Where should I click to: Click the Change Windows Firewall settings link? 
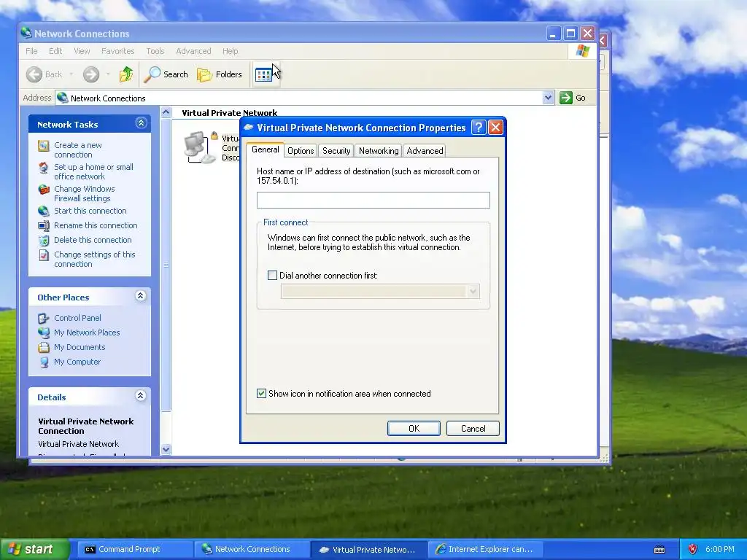[x=84, y=194]
